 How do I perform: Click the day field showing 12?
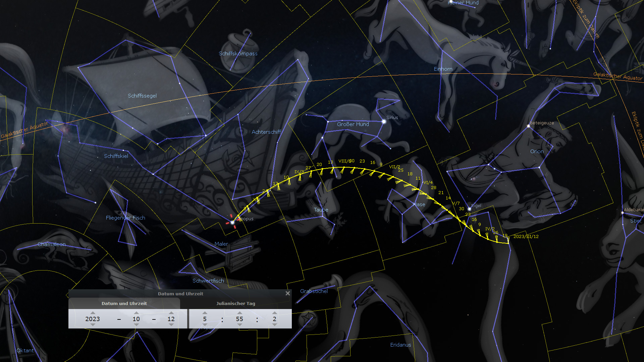pyautogui.click(x=171, y=319)
